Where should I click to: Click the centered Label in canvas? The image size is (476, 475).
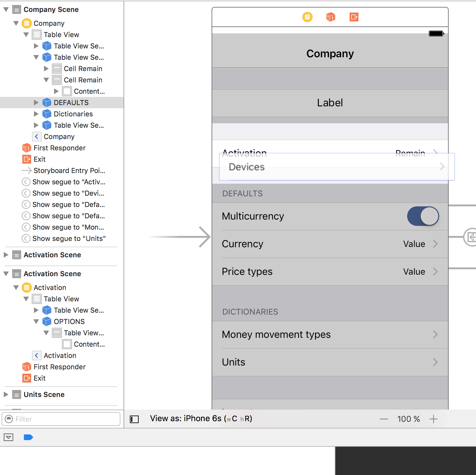click(330, 103)
